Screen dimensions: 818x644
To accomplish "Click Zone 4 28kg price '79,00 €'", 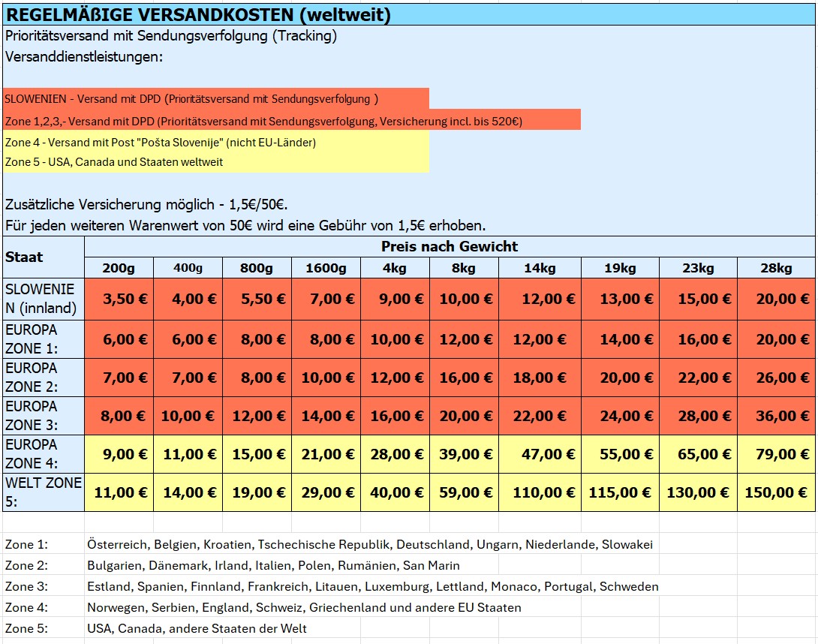I will 776,454.
